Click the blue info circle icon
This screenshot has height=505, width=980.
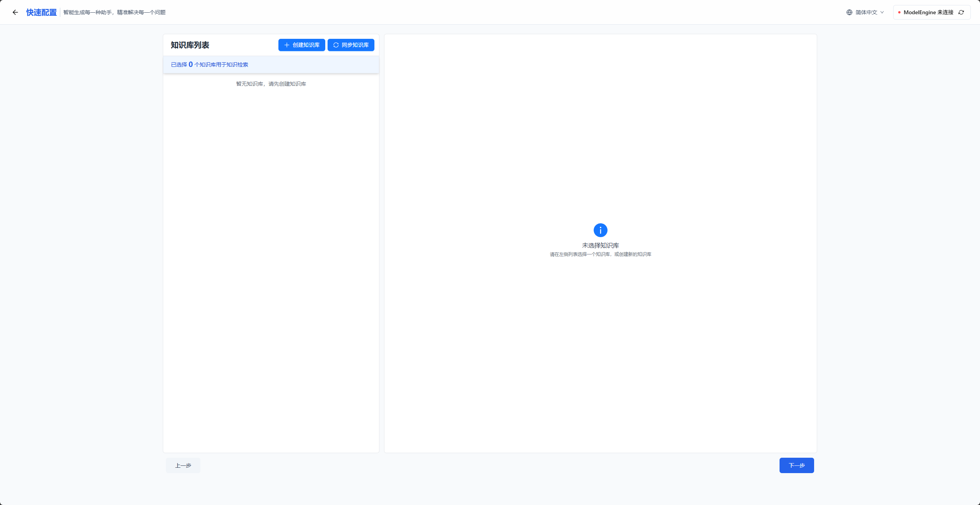coord(600,230)
